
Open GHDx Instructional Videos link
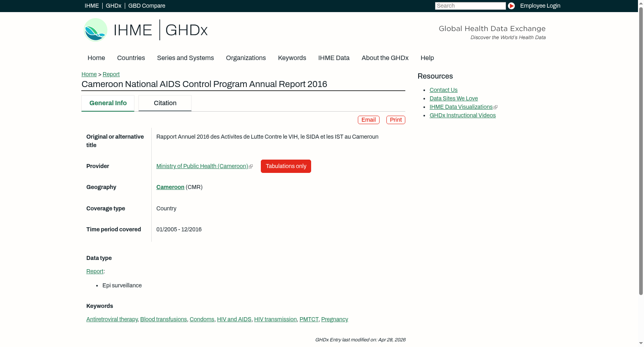click(462, 115)
